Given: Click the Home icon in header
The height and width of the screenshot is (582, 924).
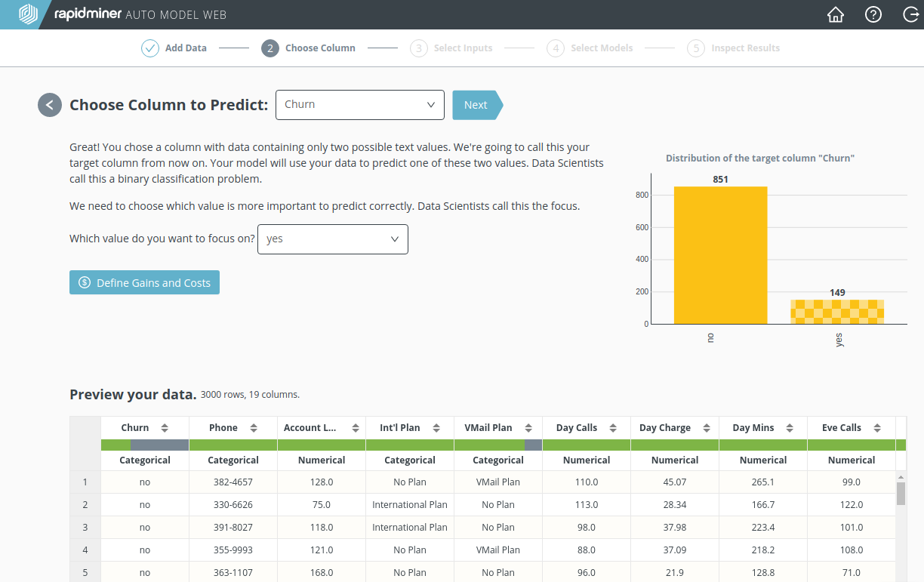Looking at the screenshot, I should tap(835, 14).
